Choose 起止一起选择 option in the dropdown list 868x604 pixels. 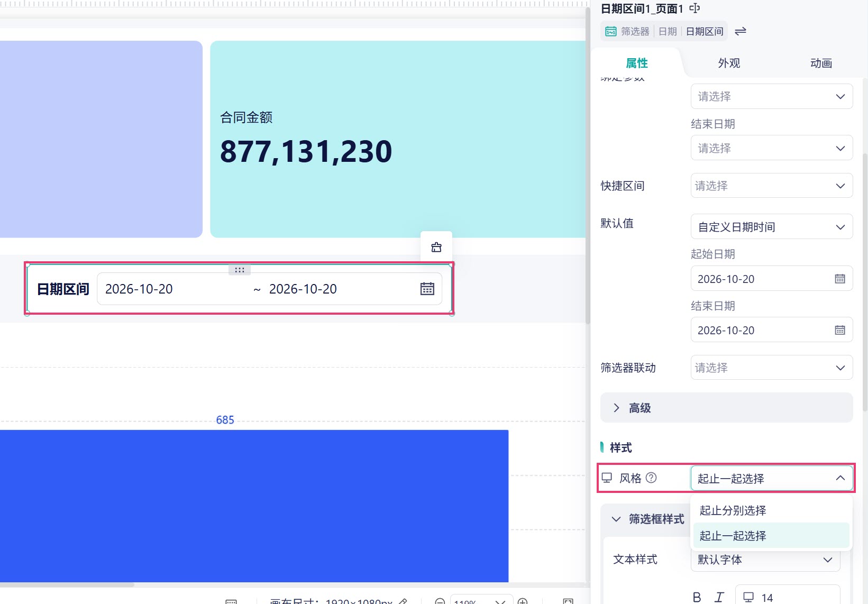click(771, 536)
